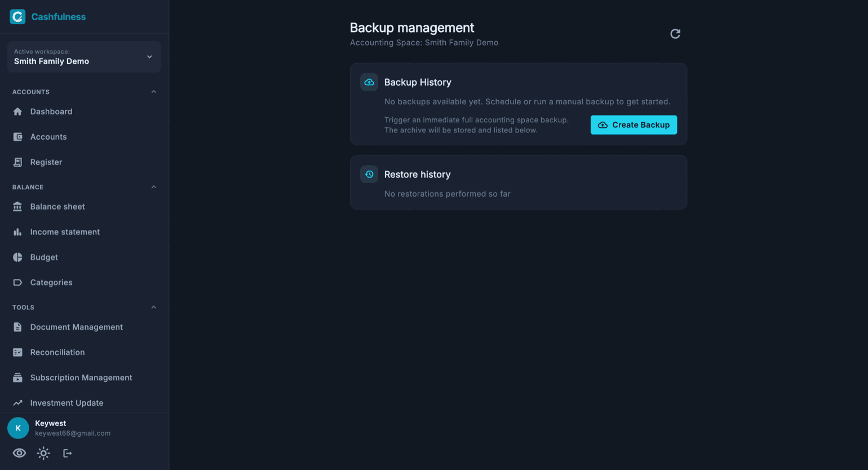Click 'Accounting Space: Smith Family Demo' subtitle

click(424, 43)
